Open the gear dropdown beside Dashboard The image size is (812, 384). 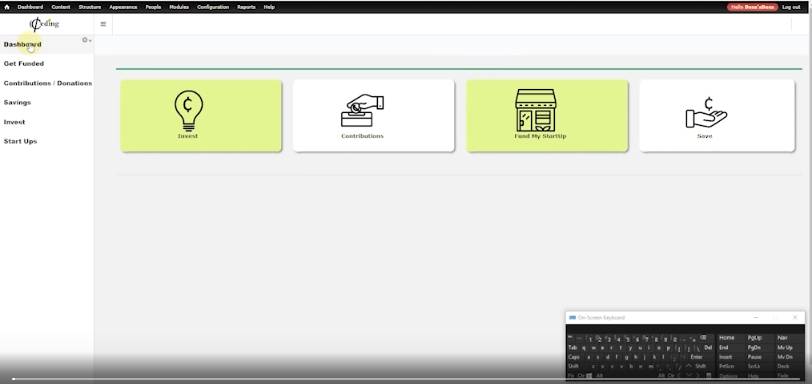click(x=86, y=40)
